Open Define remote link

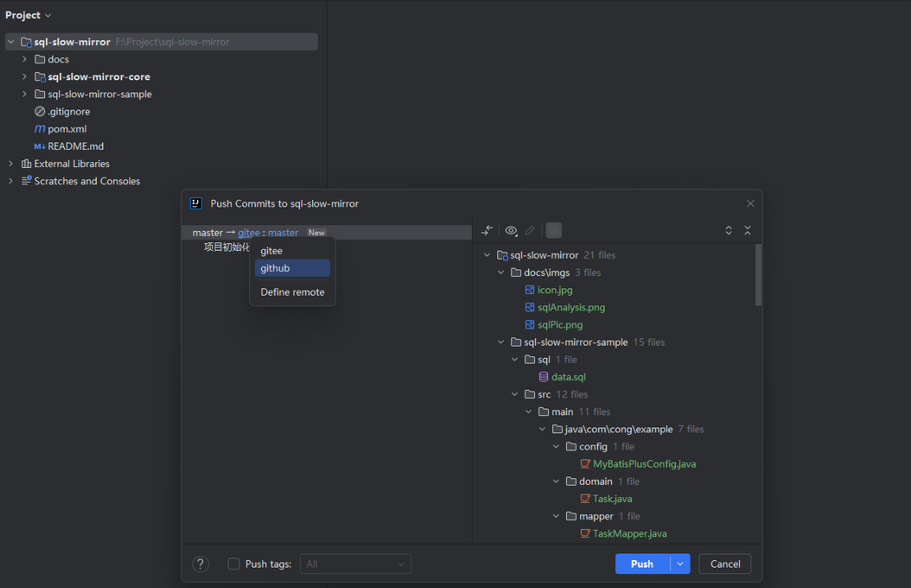click(x=292, y=292)
